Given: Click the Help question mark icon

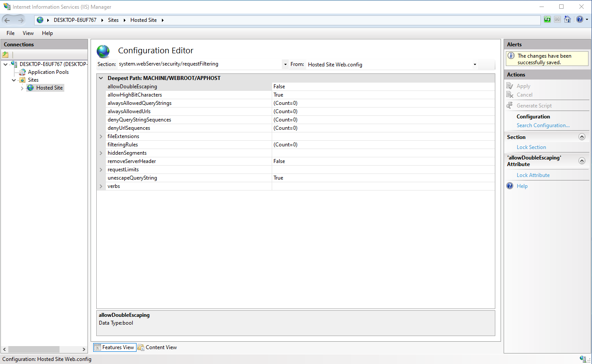Looking at the screenshot, I should 579,19.
